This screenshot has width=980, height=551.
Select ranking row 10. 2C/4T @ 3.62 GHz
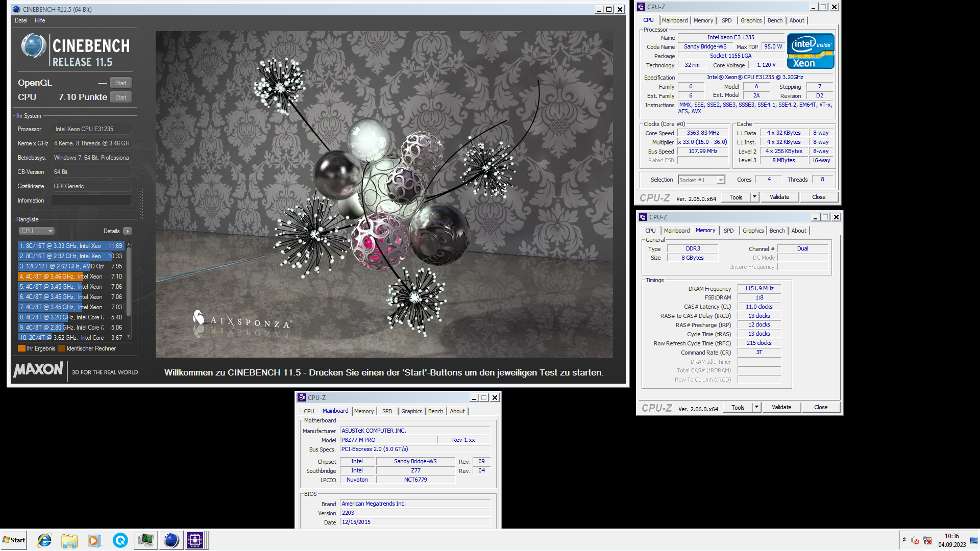point(71,337)
